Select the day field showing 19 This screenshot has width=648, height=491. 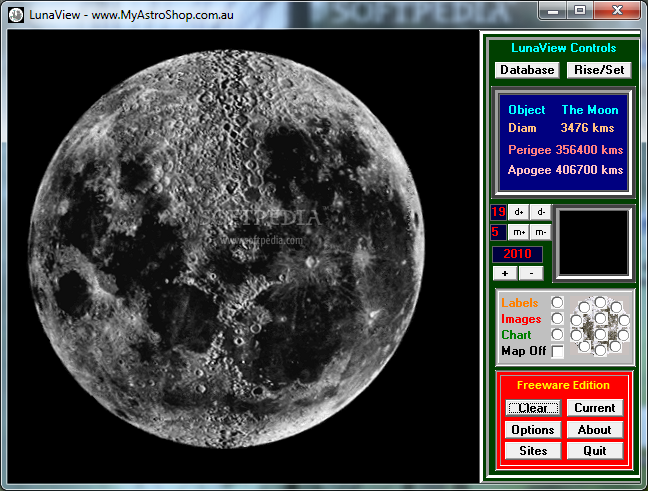498,212
